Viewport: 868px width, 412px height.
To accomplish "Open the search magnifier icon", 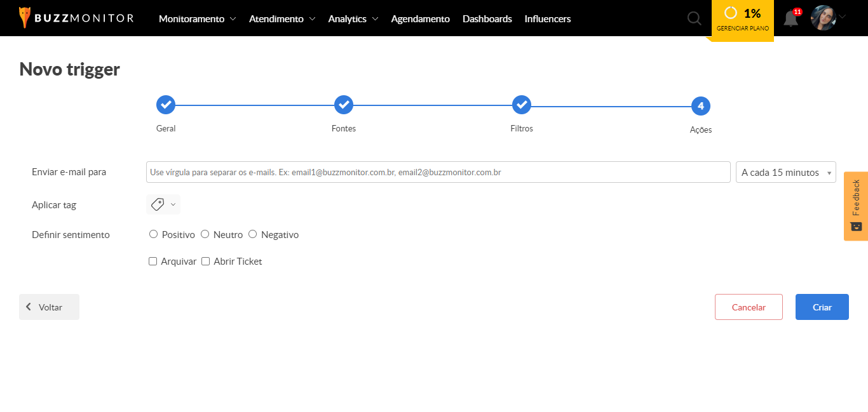I will click(x=695, y=18).
